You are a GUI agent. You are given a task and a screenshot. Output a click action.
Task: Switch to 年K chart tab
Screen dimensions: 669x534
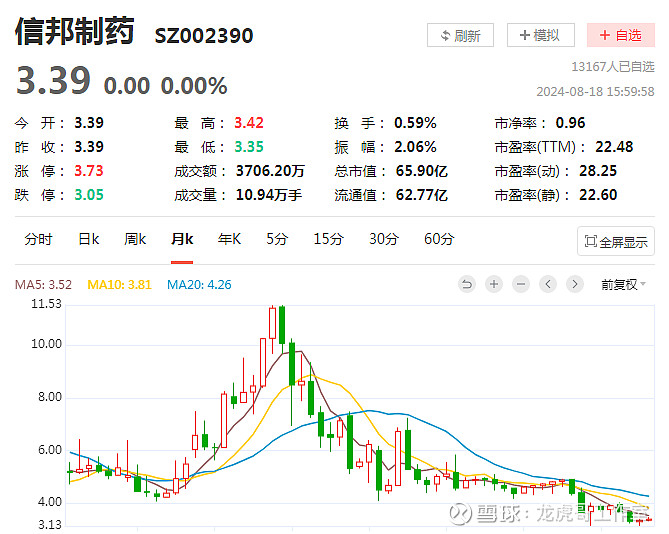229,239
